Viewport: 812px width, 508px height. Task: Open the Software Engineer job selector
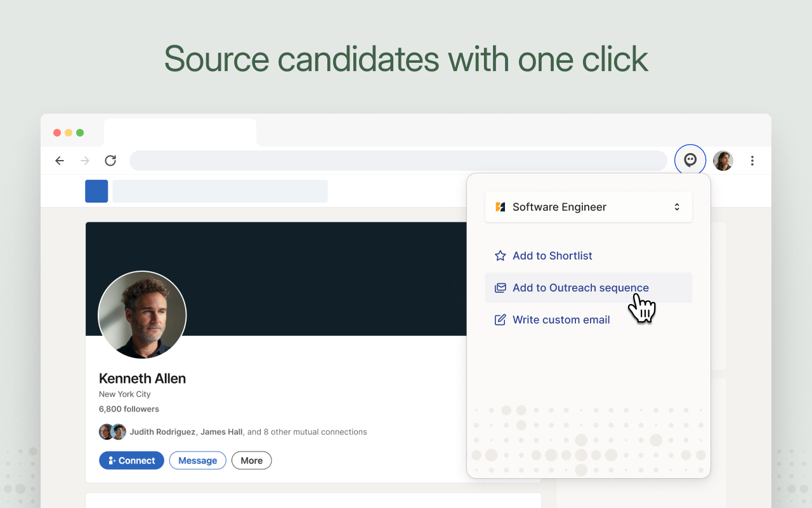(x=588, y=206)
